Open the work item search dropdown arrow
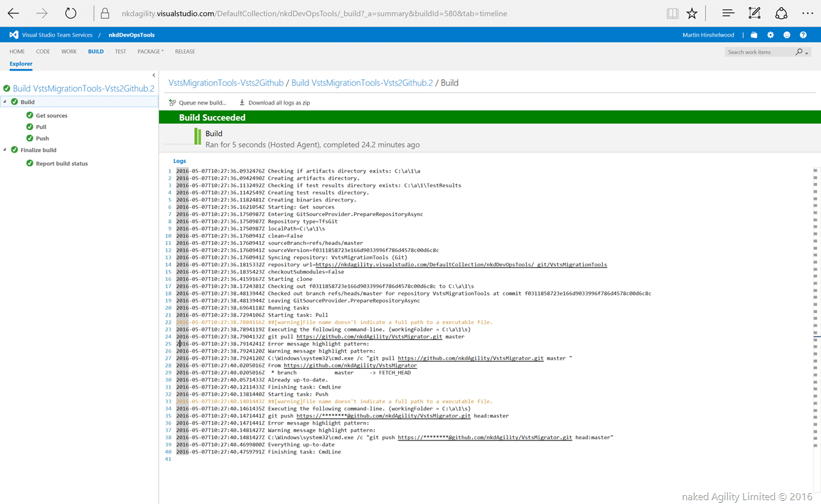 click(806, 53)
